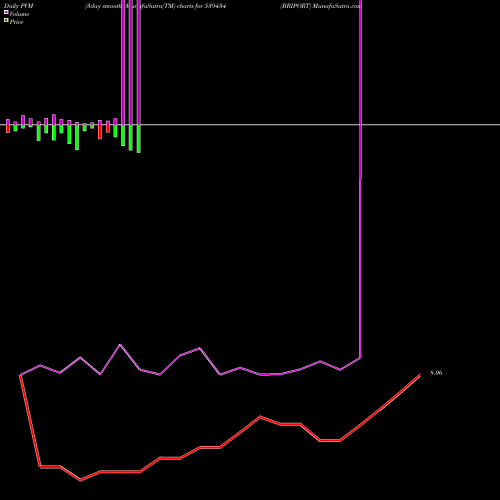
Task: Click the Price legend color swatch
Action: (x=6, y=21)
